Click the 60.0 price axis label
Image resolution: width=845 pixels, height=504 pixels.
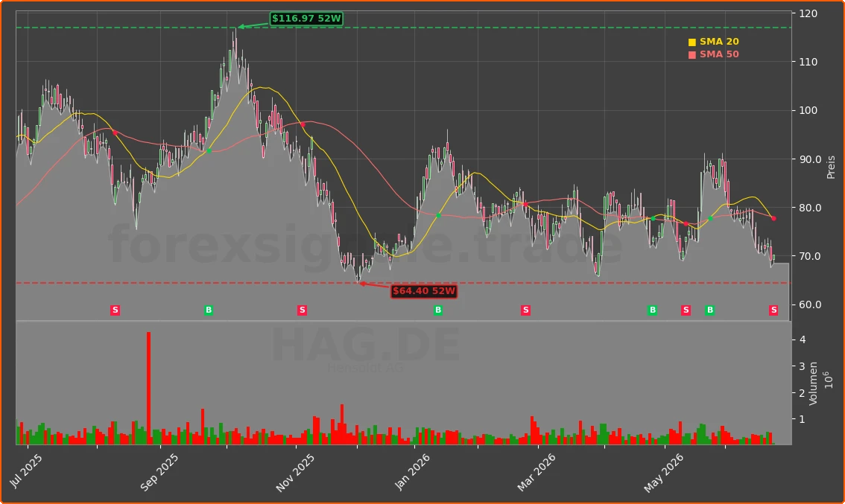pyautogui.click(x=811, y=304)
